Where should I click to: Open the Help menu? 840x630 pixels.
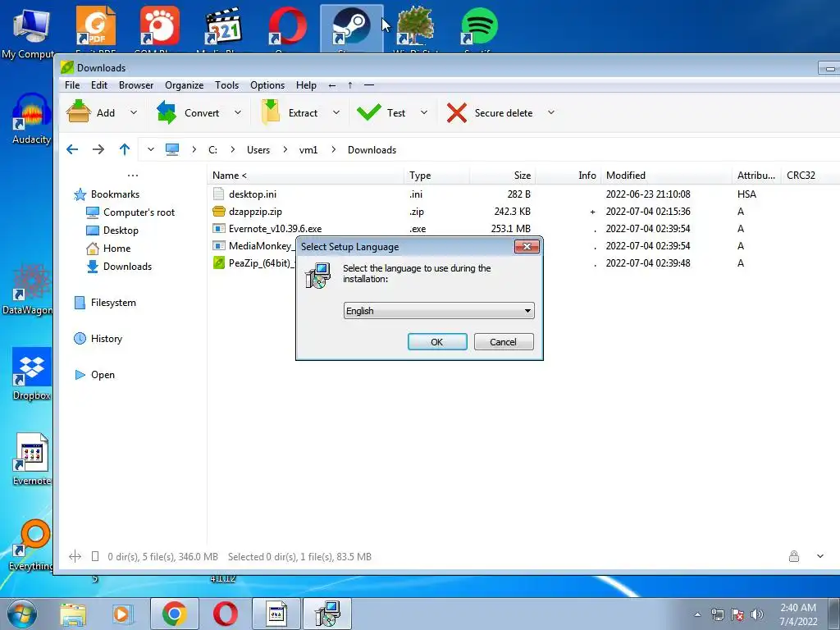306,85
